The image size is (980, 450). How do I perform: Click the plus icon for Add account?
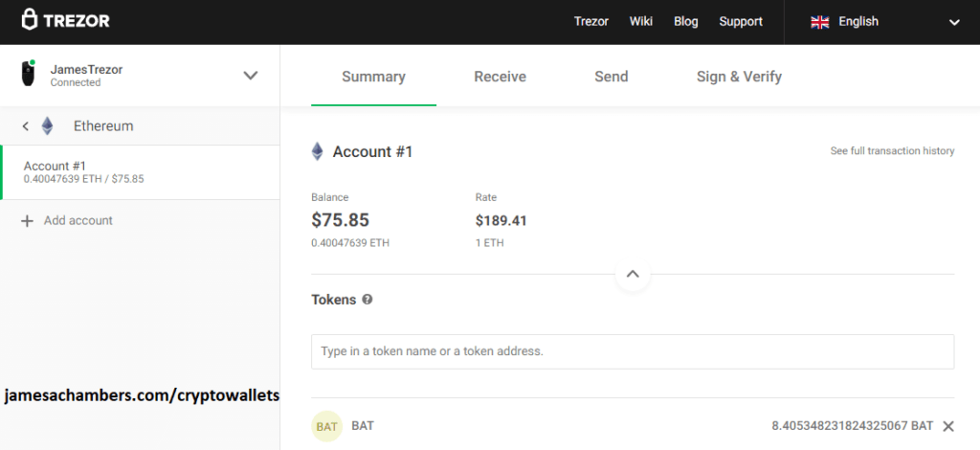click(x=27, y=220)
